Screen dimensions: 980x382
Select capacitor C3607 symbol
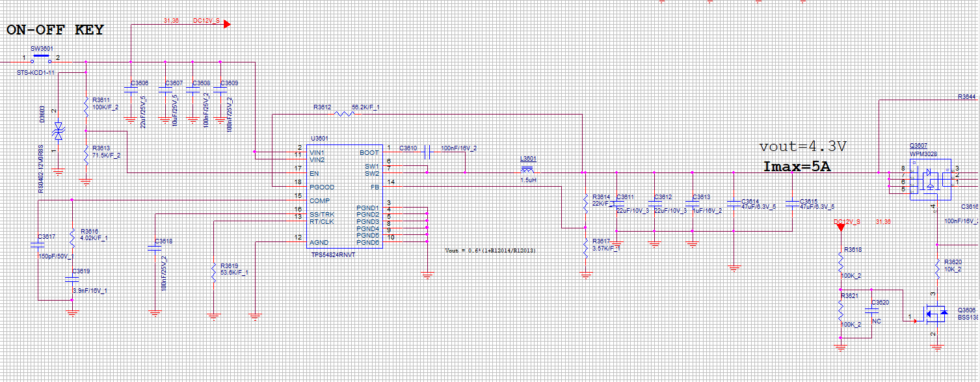point(165,90)
